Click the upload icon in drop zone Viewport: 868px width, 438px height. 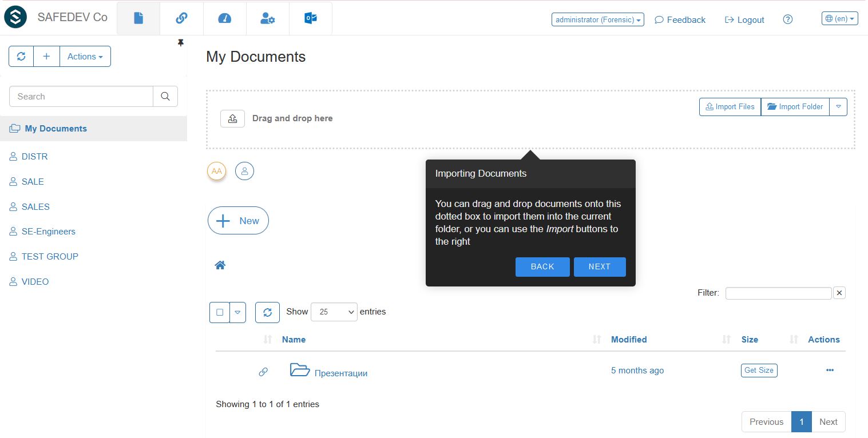[232, 118]
